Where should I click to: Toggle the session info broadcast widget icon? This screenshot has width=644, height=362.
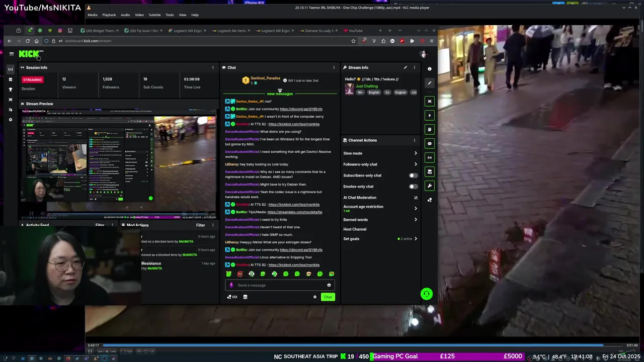tap(429, 157)
